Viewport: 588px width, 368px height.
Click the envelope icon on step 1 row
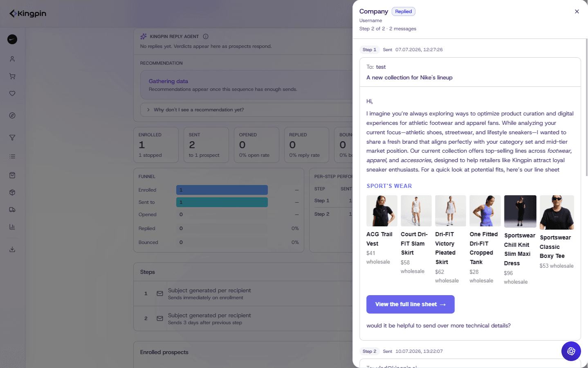coord(160,293)
